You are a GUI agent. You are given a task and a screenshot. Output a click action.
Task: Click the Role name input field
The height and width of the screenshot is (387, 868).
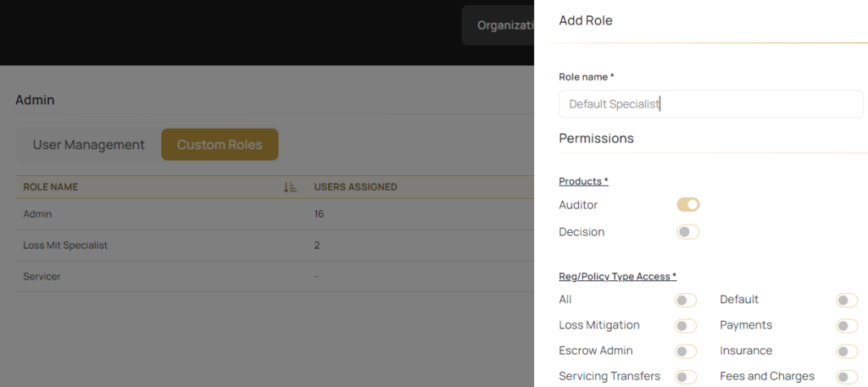pyautogui.click(x=710, y=104)
